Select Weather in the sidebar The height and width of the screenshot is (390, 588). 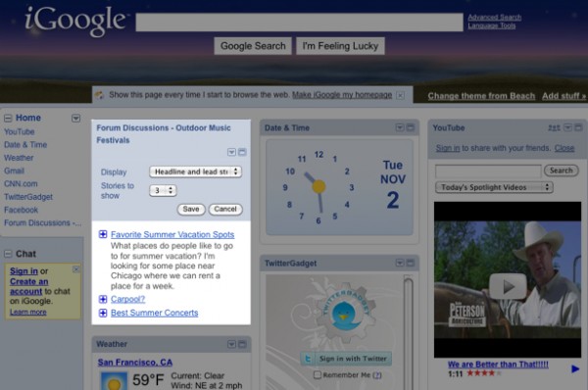pyautogui.click(x=19, y=158)
